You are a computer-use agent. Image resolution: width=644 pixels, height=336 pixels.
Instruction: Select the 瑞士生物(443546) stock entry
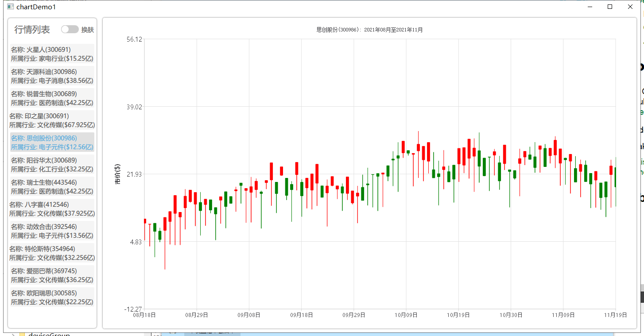pos(52,186)
